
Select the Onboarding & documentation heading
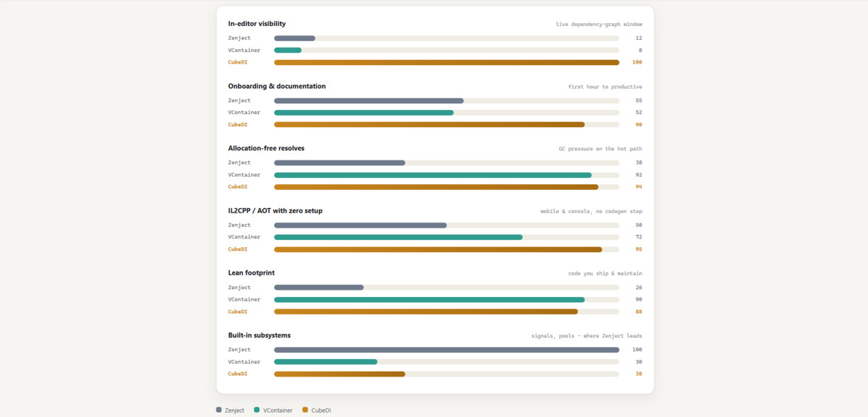coord(277,86)
